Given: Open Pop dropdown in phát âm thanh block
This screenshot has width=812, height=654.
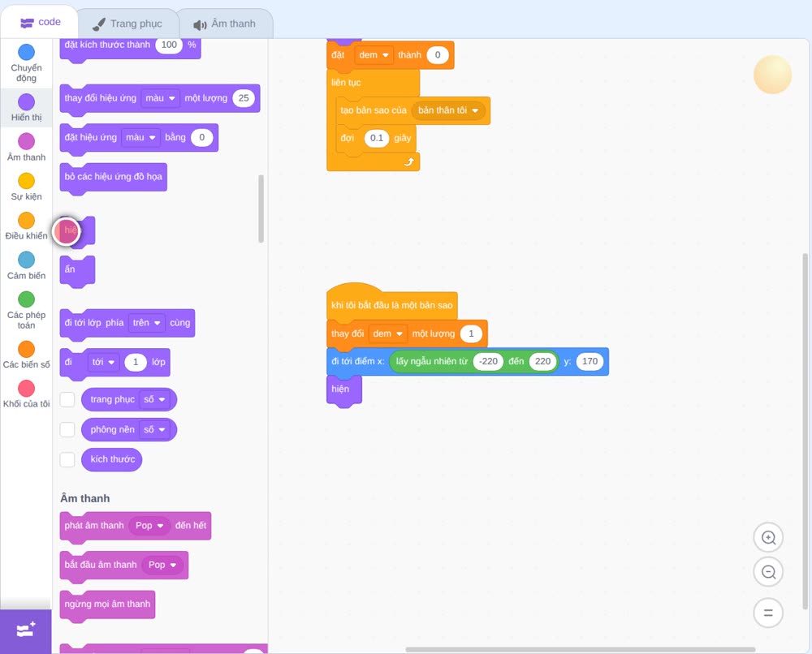Looking at the screenshot, I should coord(149,526).
